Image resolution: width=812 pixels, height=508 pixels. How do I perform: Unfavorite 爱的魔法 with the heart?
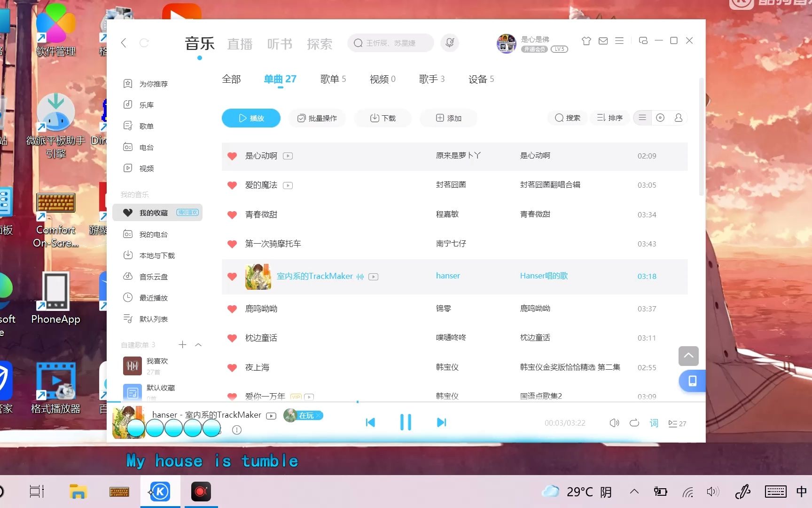[232, 185]
